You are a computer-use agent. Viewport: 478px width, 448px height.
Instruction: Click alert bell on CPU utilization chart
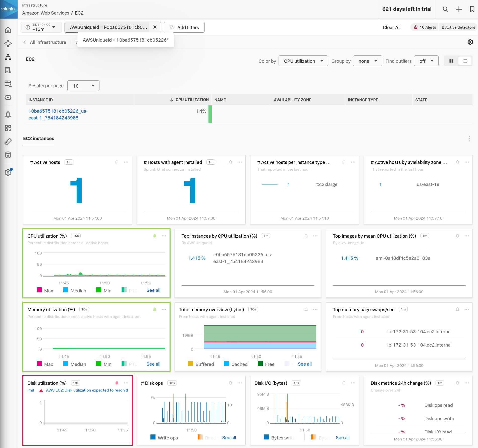coord(155,236)
